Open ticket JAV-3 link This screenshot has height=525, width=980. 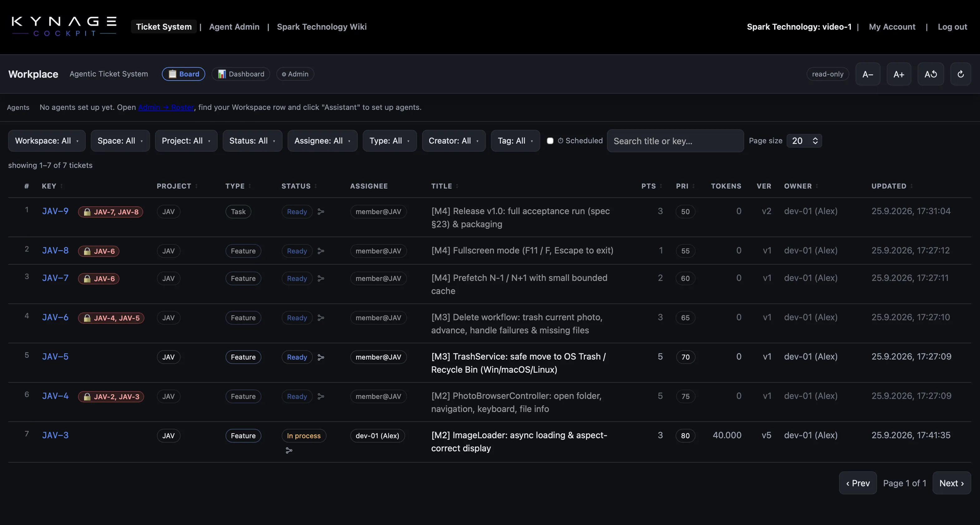pyautogui.click(x=55, y=435)
